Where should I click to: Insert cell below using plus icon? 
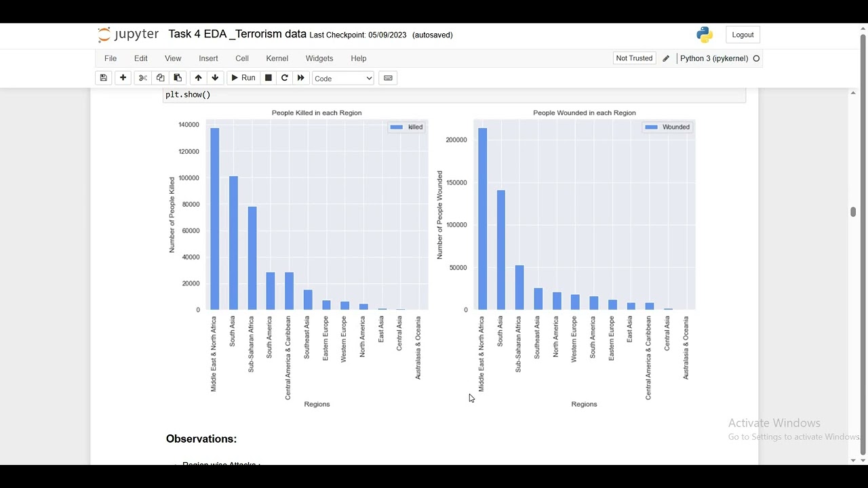point(123,78)
